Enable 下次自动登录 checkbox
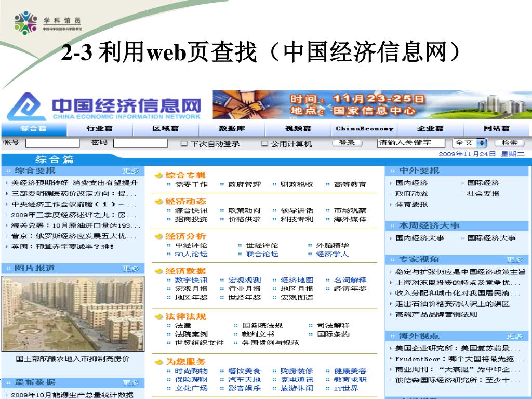 [x=184, y=143]
